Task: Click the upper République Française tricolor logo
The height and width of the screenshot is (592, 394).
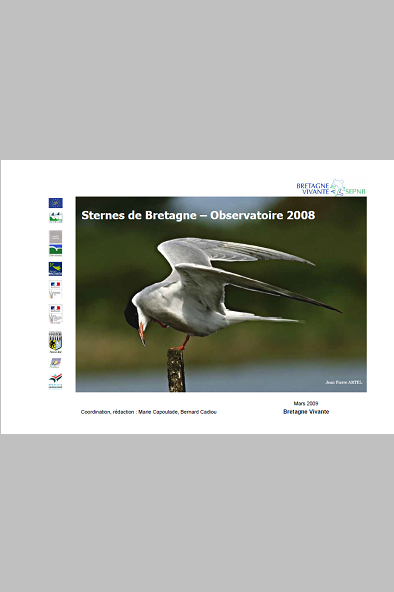Action: [x=55, y=290]
